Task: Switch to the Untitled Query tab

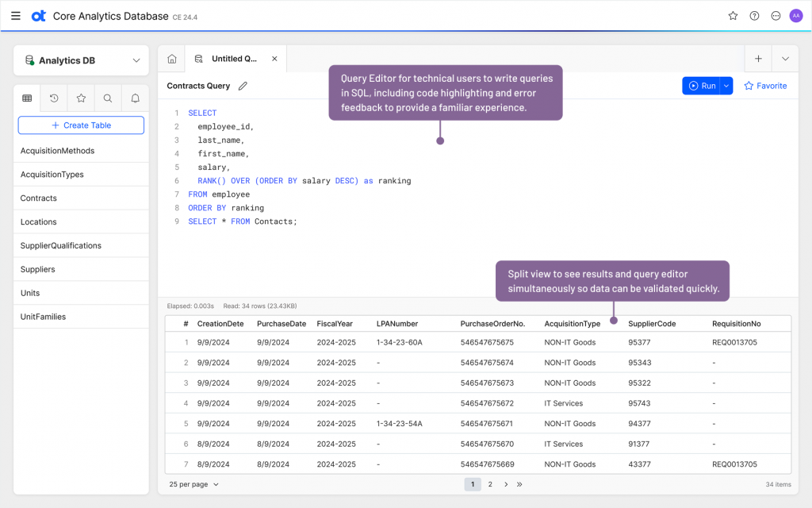Action: [233, 59]
